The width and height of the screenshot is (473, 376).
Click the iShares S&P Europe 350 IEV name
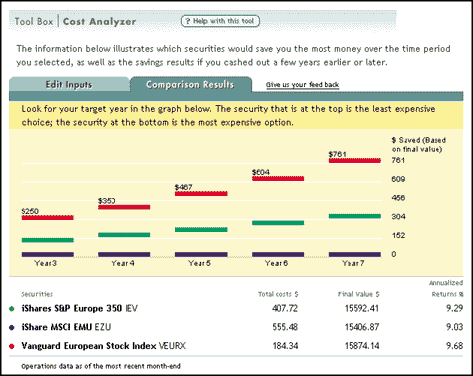(x=80, y=309)
